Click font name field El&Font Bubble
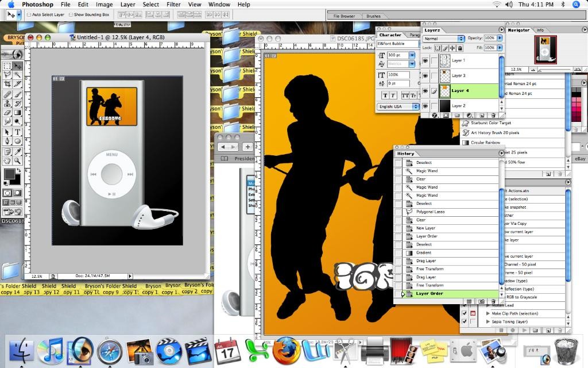 [397, 44]
